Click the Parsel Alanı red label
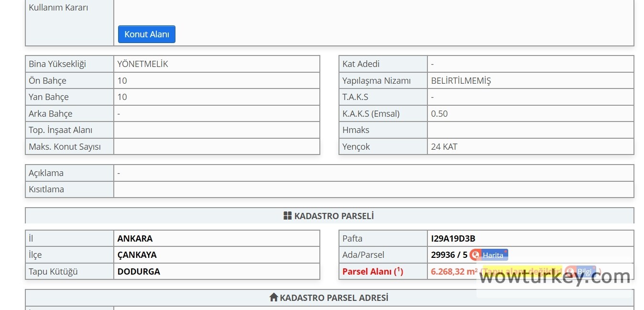644x310 pixels. tap(372, 272)
